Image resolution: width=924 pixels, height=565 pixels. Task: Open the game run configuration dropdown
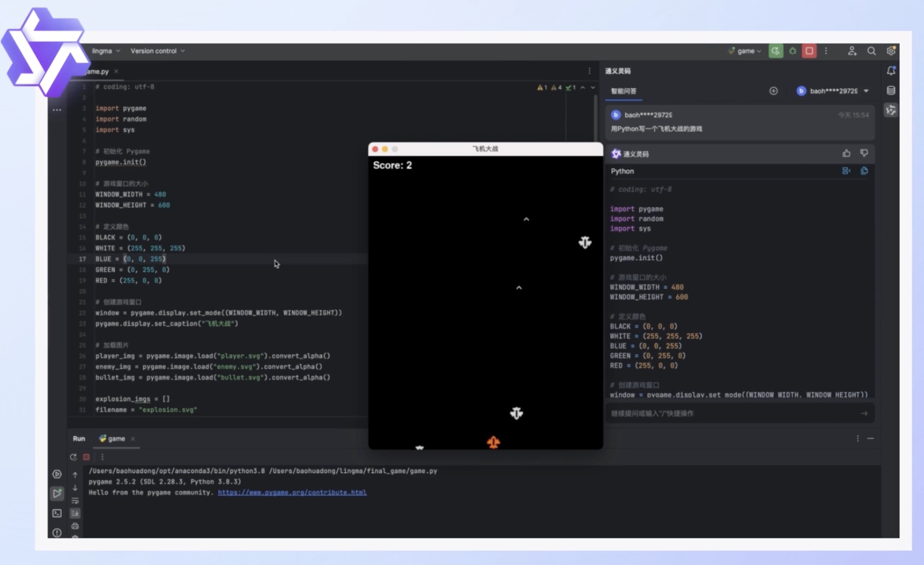745,51
